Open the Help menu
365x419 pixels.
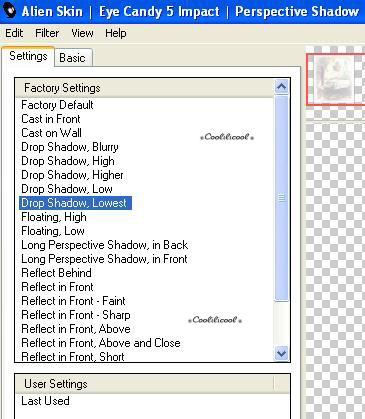(116, 33)
